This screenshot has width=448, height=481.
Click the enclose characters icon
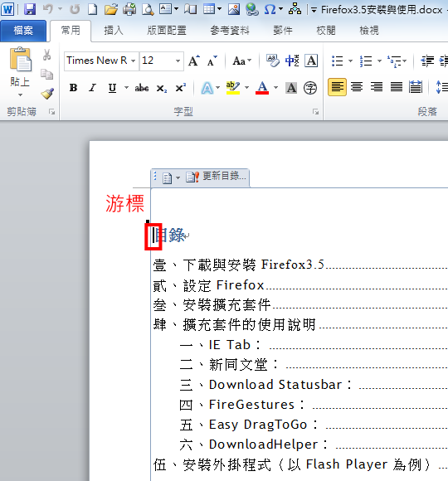(x=310, y=88)
